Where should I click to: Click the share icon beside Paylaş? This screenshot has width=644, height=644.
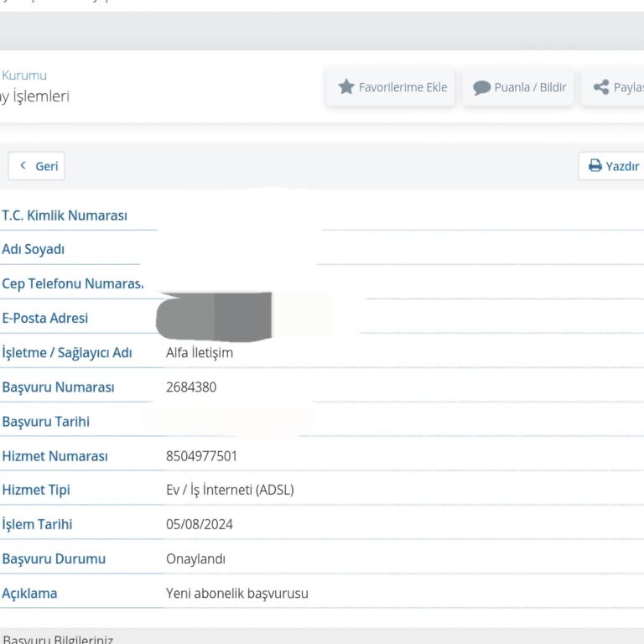point(601,86)
